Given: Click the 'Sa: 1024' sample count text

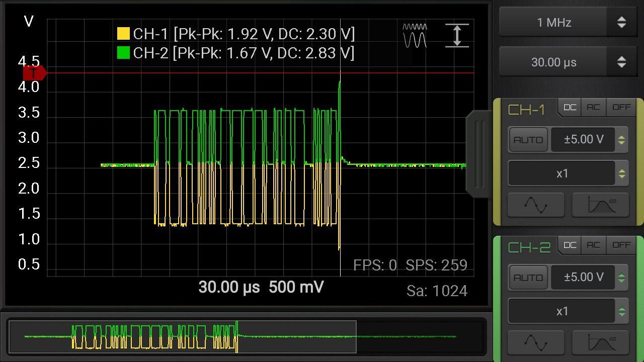Looking at the screenshot, I should click(x=437, y=291).
